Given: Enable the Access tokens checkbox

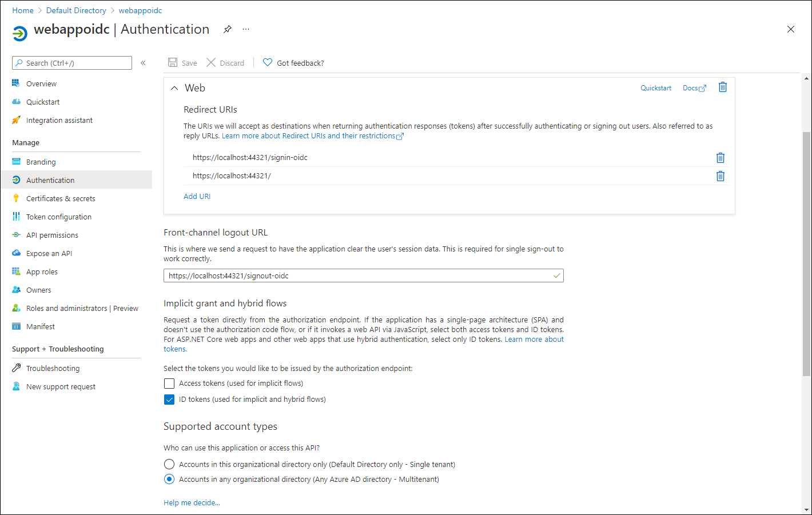Looking at the screenshot, I should pyautogui.click(x=169, y=384).
